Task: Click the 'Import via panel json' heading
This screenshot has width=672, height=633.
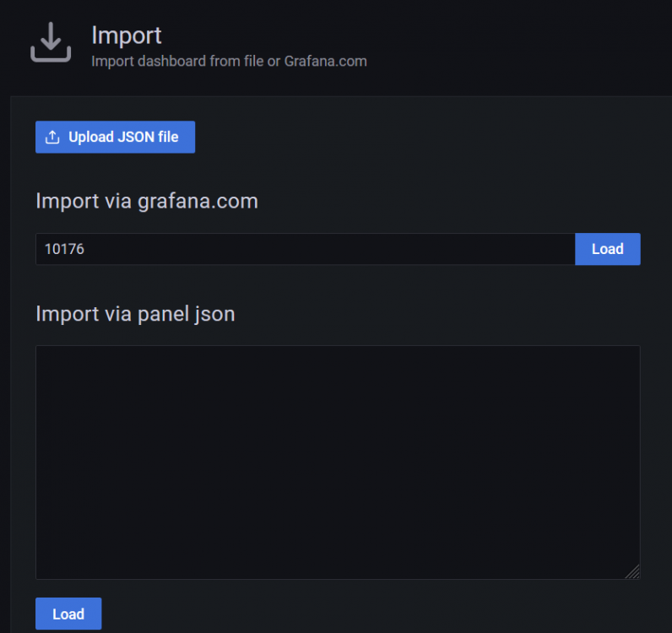Action: [135, 314]
